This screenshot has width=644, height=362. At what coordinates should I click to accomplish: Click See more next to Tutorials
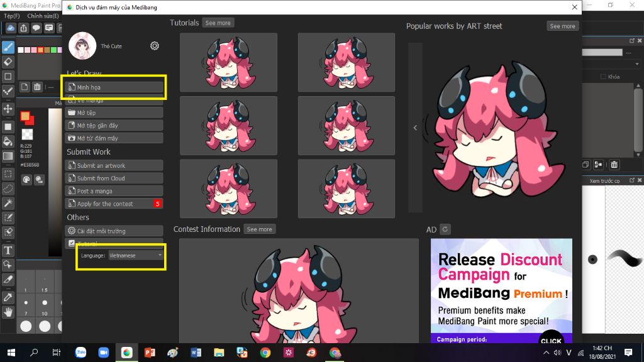218,23
